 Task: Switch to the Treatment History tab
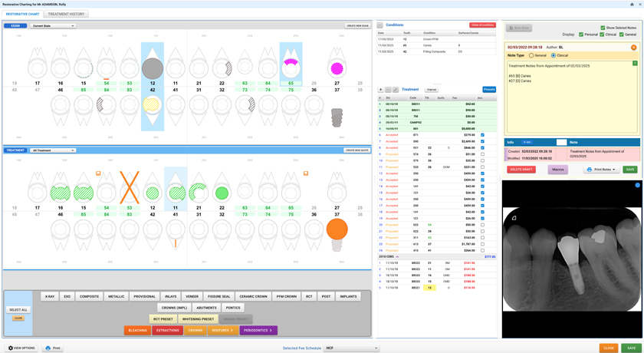(x=66, y=14)
